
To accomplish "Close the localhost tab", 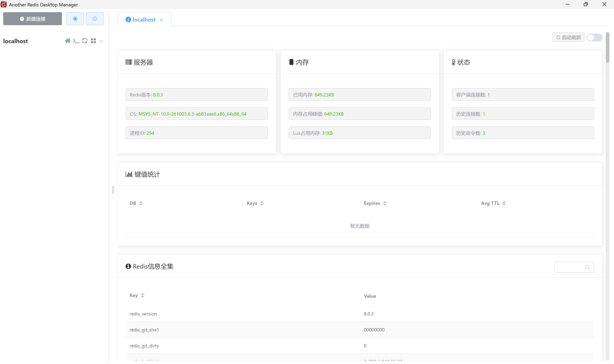I will tap(161, 20).
